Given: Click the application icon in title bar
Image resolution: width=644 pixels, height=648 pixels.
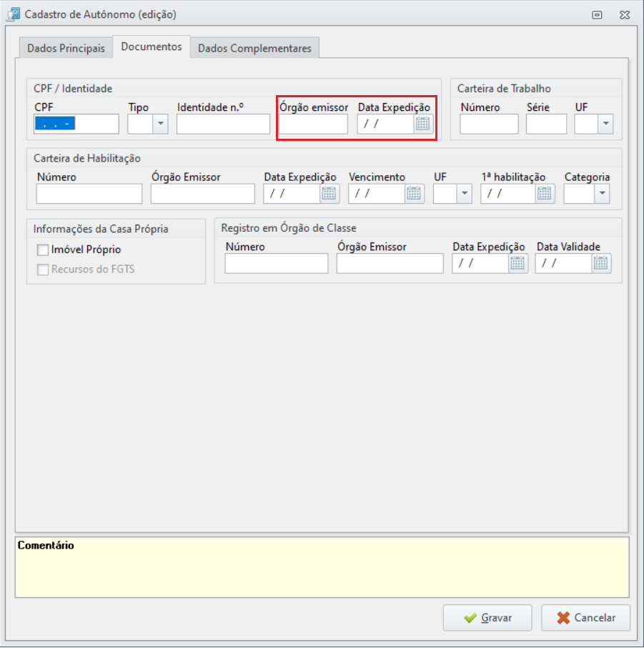Looking at the screenshot, I should [x=13, y=14].
